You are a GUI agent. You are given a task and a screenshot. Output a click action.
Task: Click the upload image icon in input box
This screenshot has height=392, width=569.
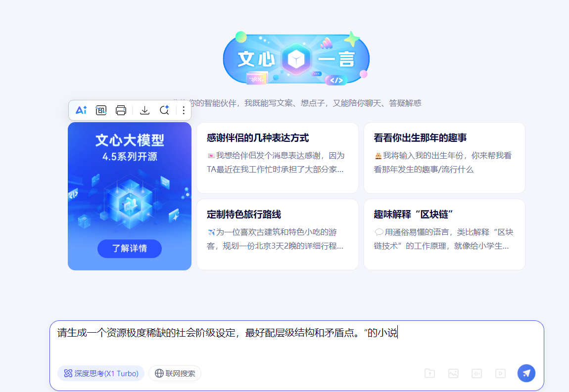pyautogui.click(x=453, y=373)
